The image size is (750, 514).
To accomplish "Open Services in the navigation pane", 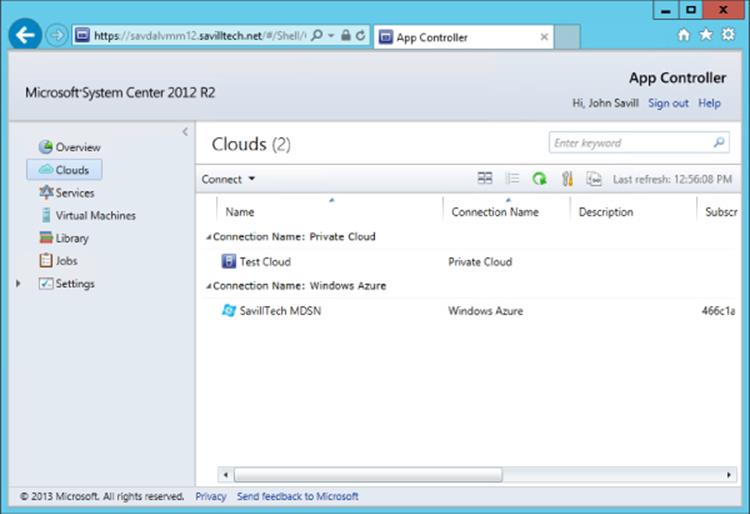I will coord(75,193).
